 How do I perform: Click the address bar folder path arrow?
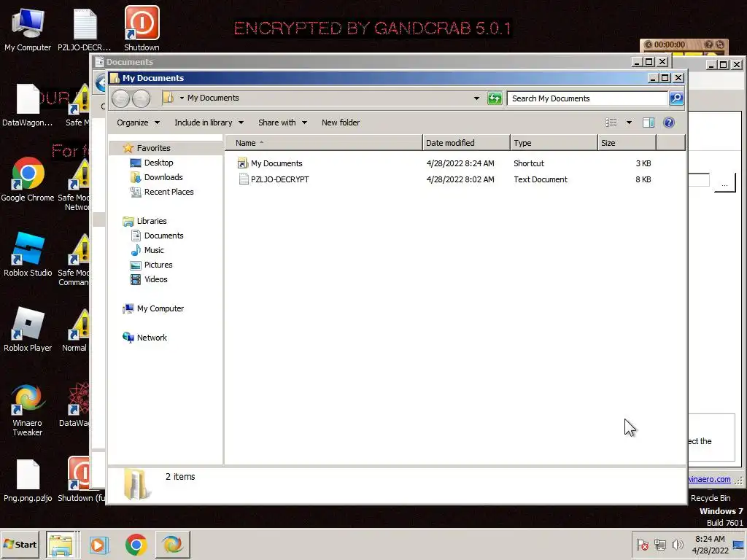pyautogui.click(x=182, y=98)
